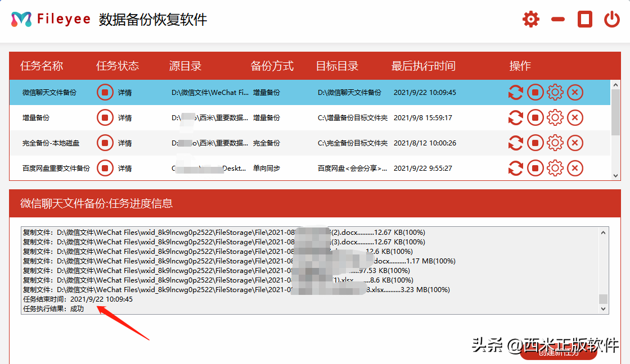Delete the 微信聊天文件备份 task
The image size is (630, 364).
click(x=575, y=92)
